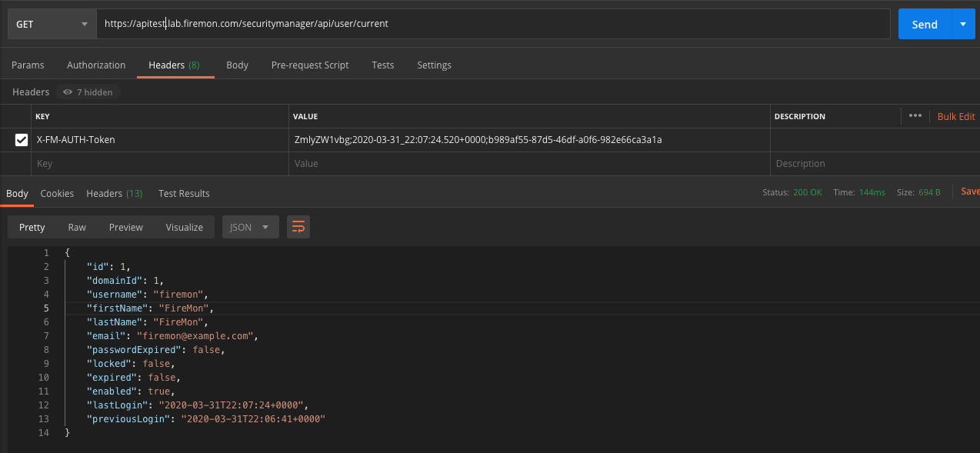Click the "previousLogin" response line
980x453 pixels.
pos(206,419)
